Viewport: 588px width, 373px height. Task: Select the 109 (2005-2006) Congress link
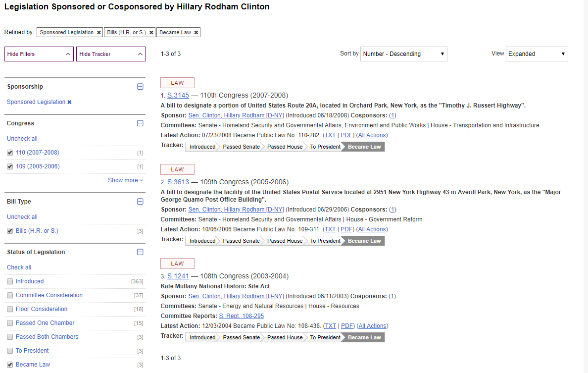(x=38, y=166)
